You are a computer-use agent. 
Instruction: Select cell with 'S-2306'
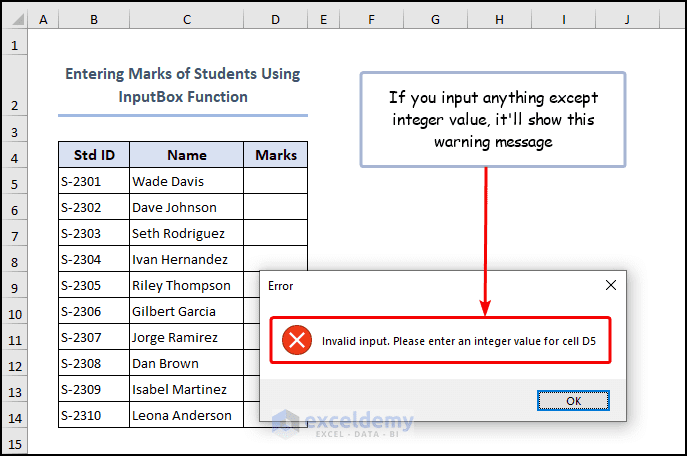[x=94, y=311]
